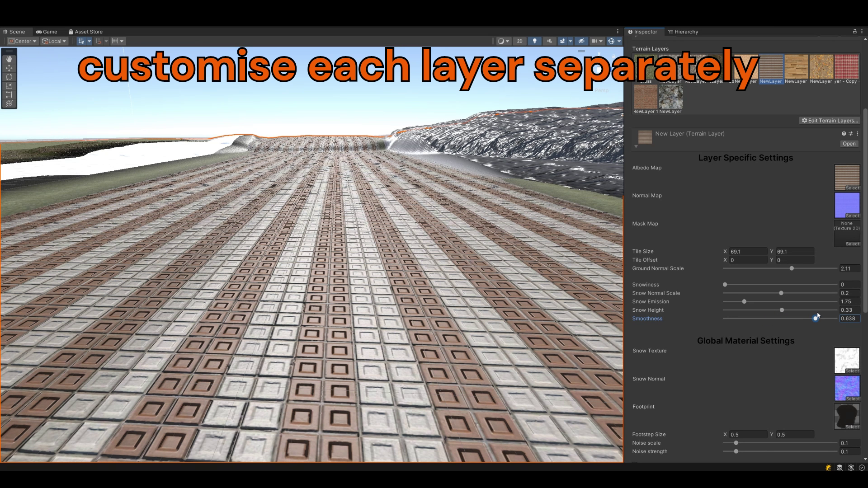Click the snap increment settings icon
This screenshot has width=868, height=488.
tap(115, 41)
